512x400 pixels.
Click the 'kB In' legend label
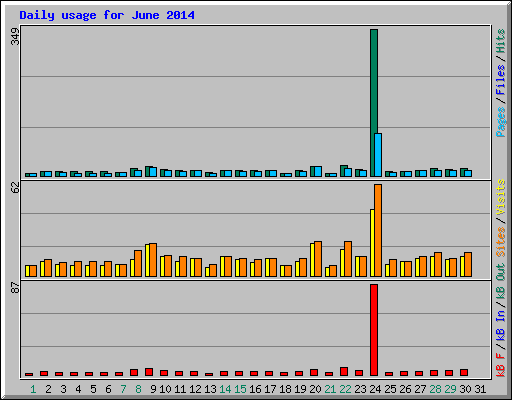click(x=500, y=325)
